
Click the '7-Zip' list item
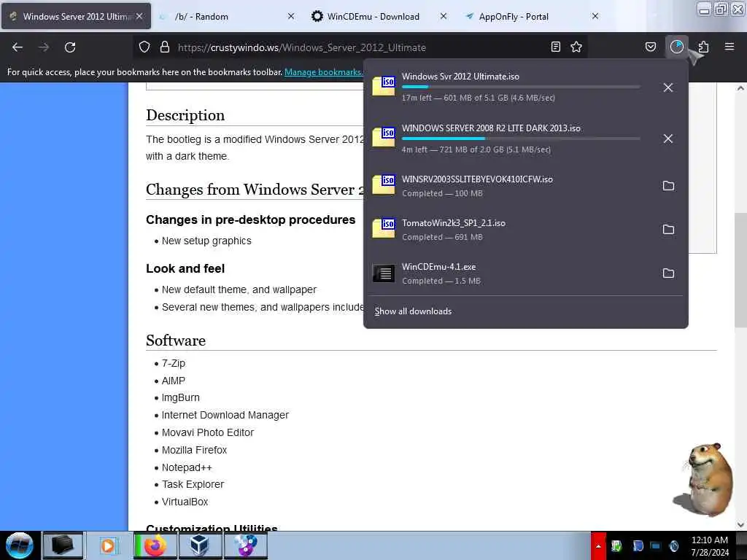click(174, 363)
